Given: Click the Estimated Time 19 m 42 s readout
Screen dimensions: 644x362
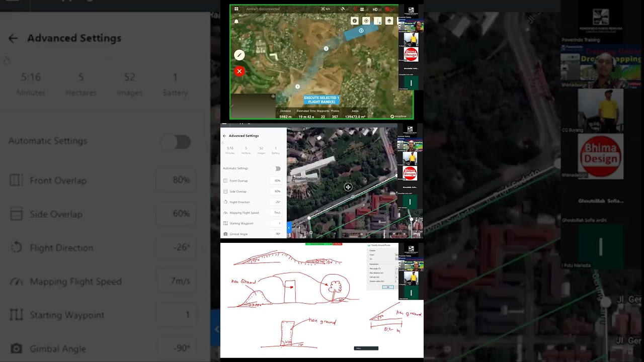Looking at the screenshot, I should click(x=305, y=114).
